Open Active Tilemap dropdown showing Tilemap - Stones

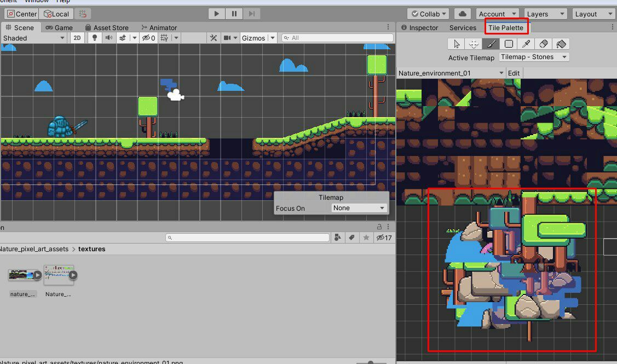click(x=534, y=57)
